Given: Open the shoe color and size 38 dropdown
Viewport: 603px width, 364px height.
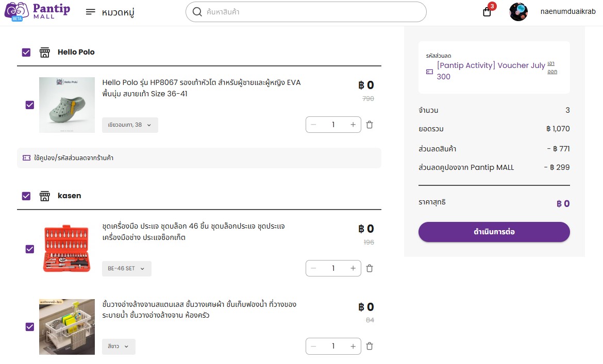Looking at the screenshot, I should point(130,125).
